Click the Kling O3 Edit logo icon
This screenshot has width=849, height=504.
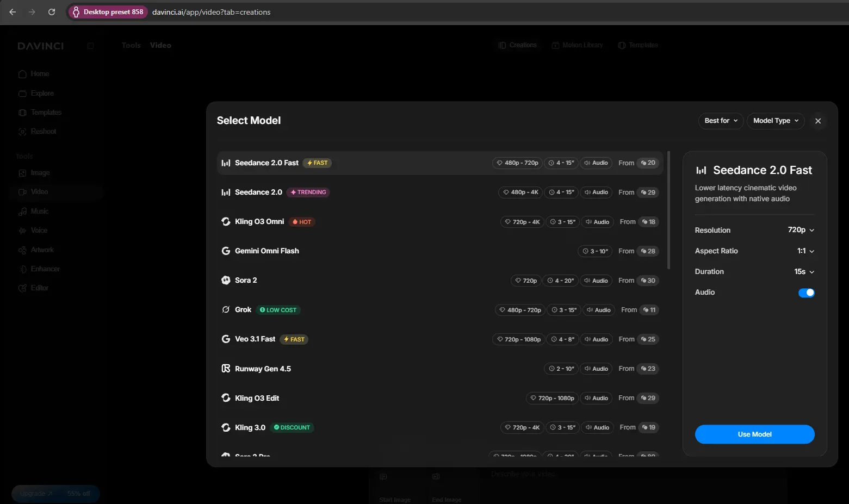click(x=226, y=398)
